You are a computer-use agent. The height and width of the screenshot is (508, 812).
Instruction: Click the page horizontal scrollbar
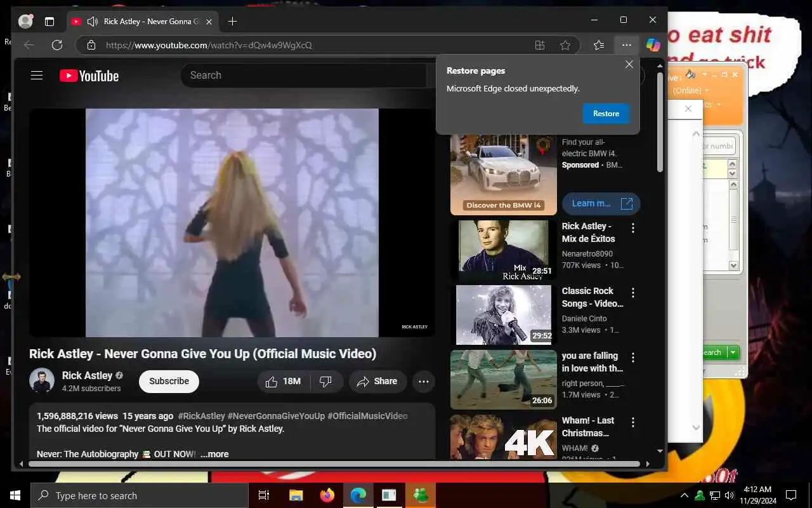[x=334, y=464]
